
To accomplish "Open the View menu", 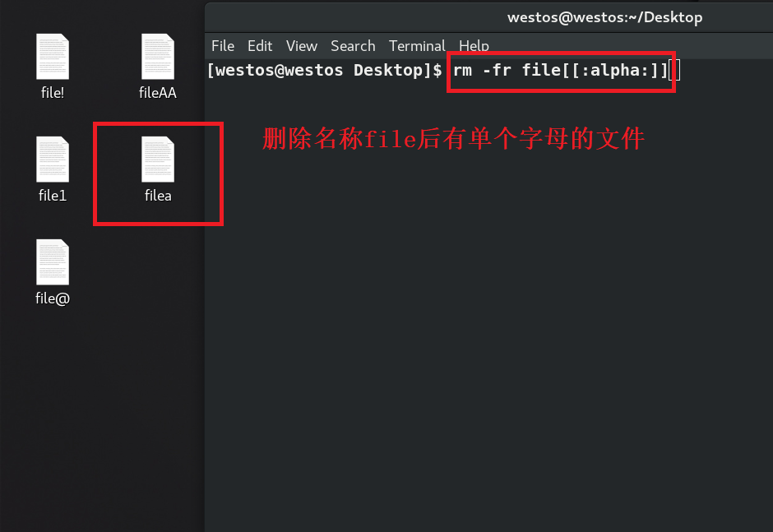I will coord(302,46).
